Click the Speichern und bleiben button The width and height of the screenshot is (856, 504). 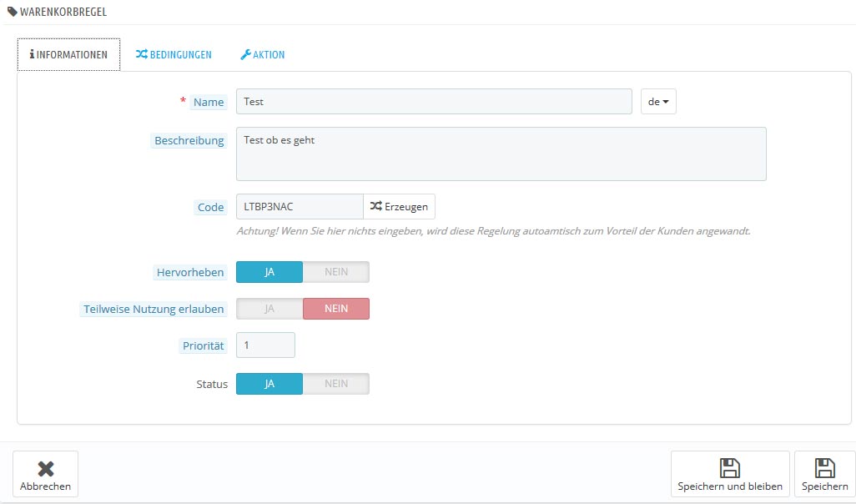(730, 474)
